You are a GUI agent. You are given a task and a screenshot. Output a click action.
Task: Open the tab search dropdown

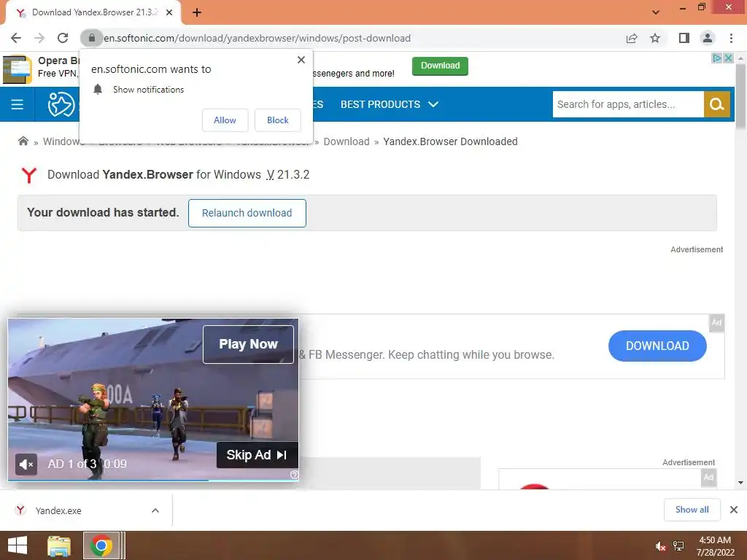click(x=656, y=12)
